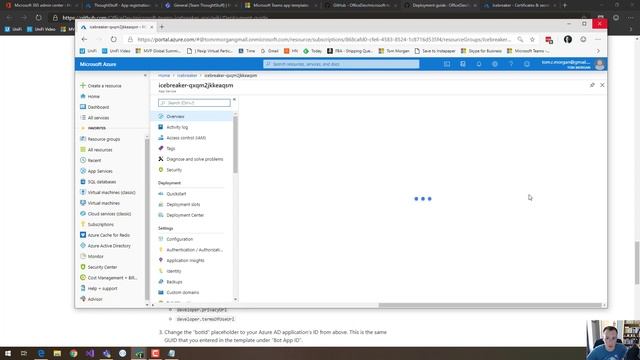This screenshot has width=640, height=360.
Task: Pin the icebreaker blade to dashboard
Action: tap(592, 85)
